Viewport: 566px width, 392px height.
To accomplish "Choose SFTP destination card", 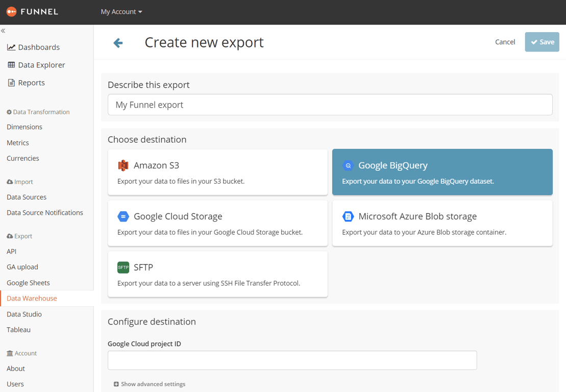I will [217, 274].
